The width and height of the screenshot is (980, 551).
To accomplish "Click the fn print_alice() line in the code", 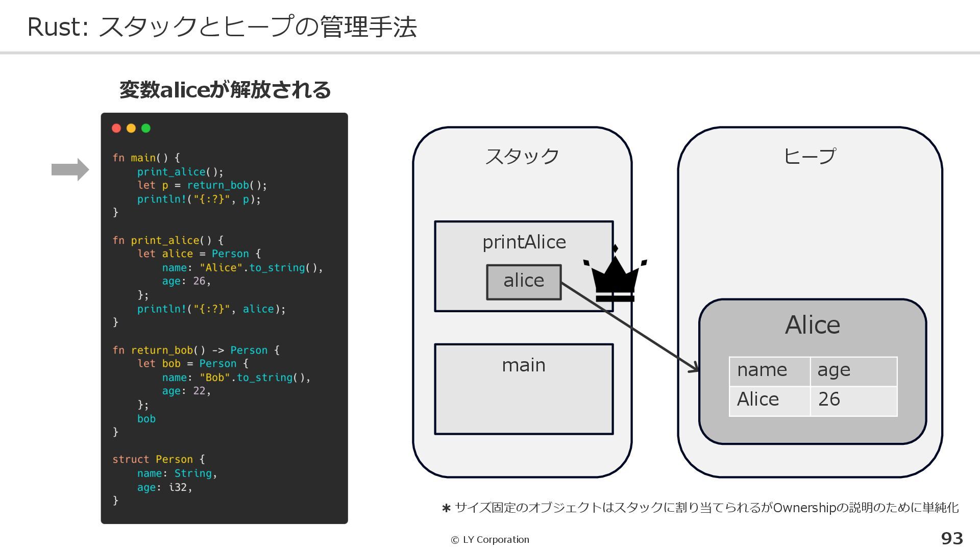I will pyautogui.click(x=168, y=240).
